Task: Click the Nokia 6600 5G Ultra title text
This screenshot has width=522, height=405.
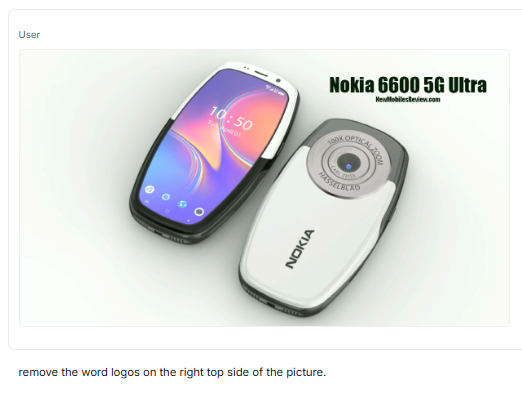Action: pos(408,85)
